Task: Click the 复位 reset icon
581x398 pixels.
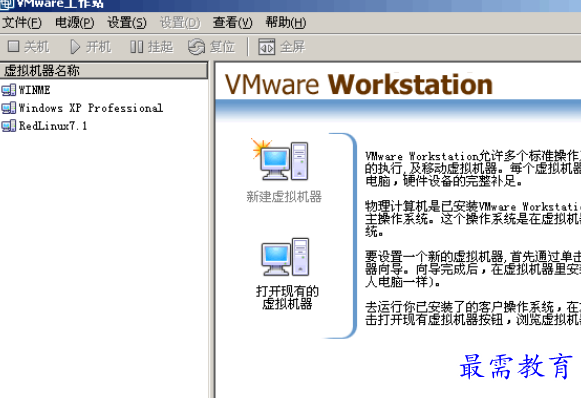Action: (196, 47)
